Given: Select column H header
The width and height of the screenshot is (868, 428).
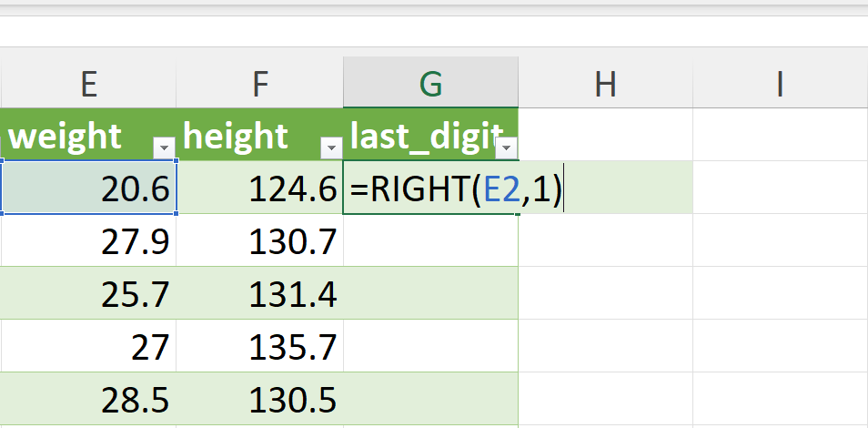Looking at the screenshot, I should (605, 85).
